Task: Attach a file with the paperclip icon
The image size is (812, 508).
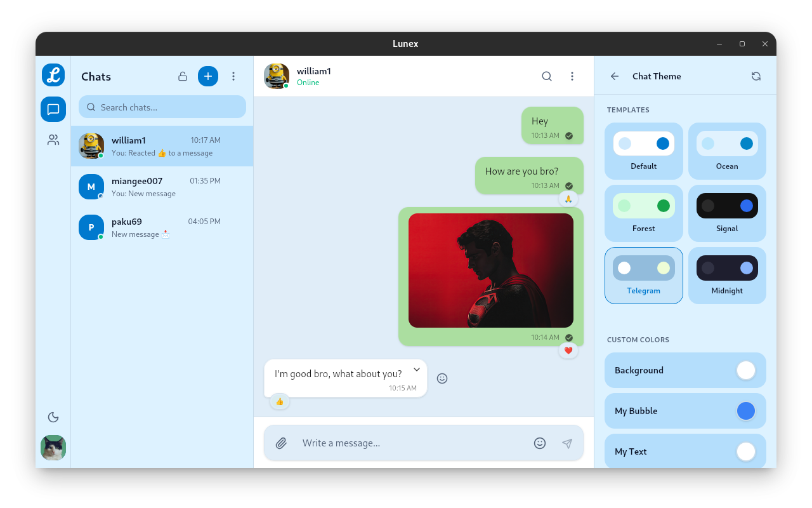Action: pyautogui.click(x=281, y=443)
